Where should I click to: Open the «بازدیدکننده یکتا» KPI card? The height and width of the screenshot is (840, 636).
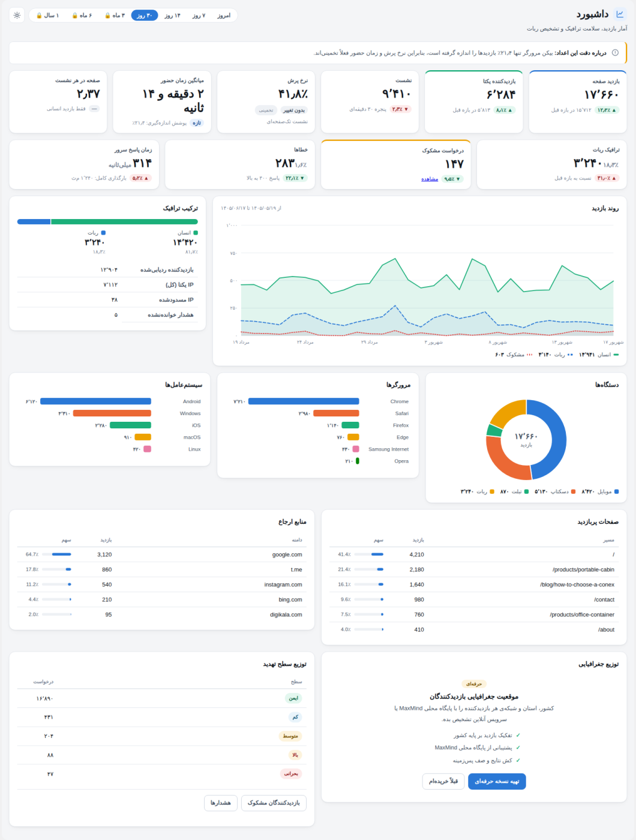coord(473,101)
